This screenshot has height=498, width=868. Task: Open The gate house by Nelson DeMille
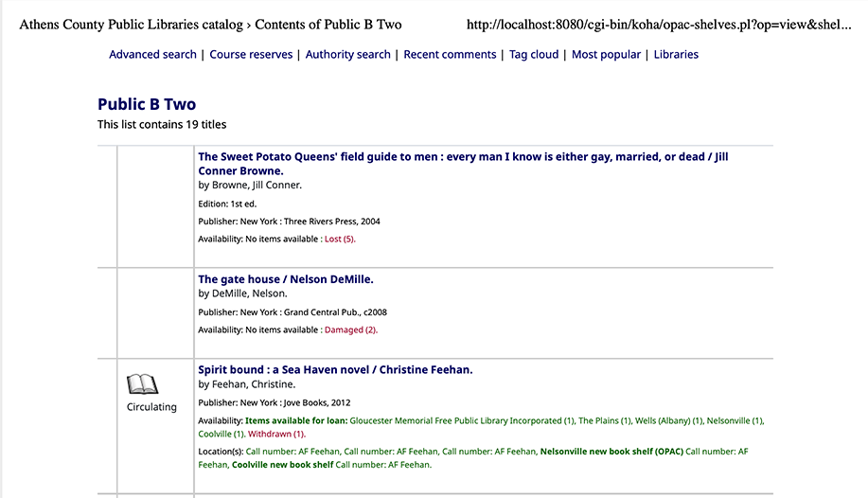tap(286, 279)
